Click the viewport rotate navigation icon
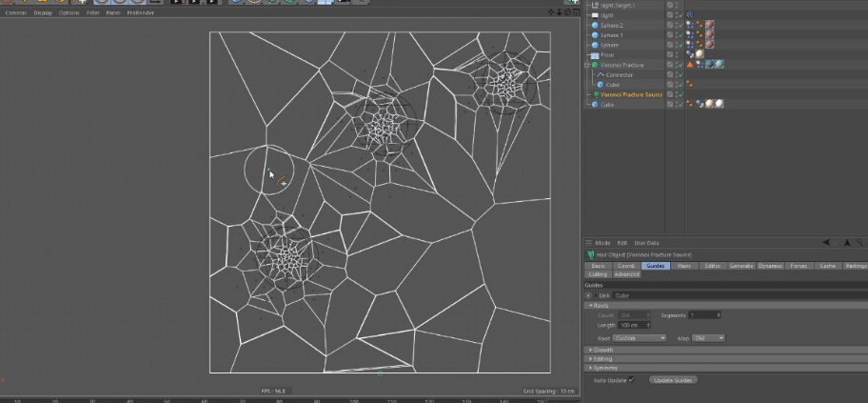Viewport: 868px width, 403px height. (567, 12)
